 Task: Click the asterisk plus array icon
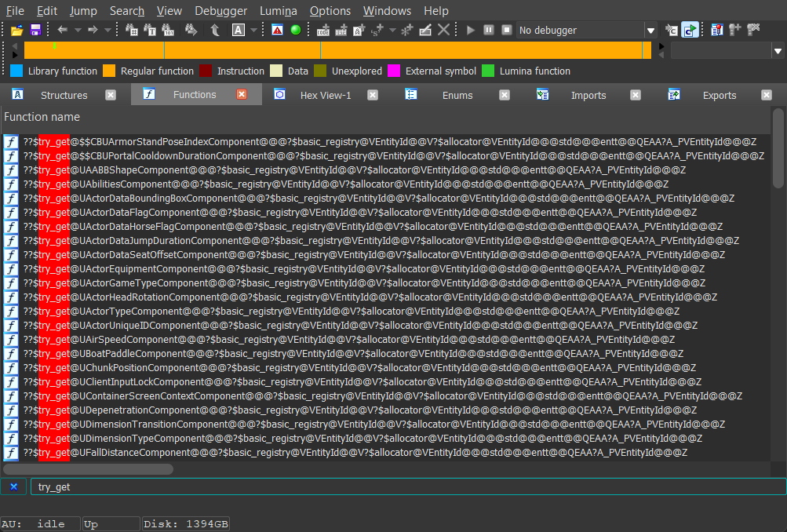(406, 30)
